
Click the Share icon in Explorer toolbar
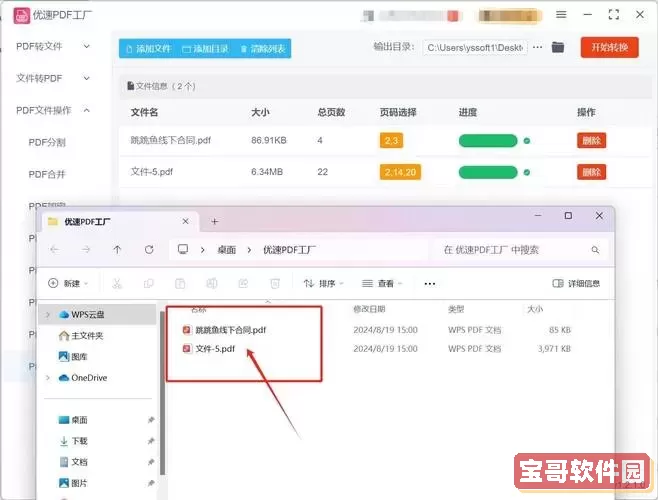[x=243, y=284]
